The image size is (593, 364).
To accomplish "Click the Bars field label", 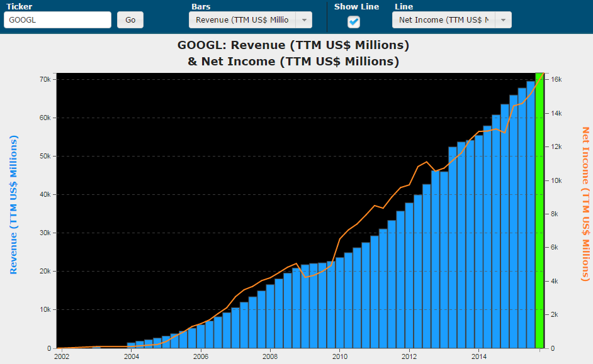I will coord(201,6).
